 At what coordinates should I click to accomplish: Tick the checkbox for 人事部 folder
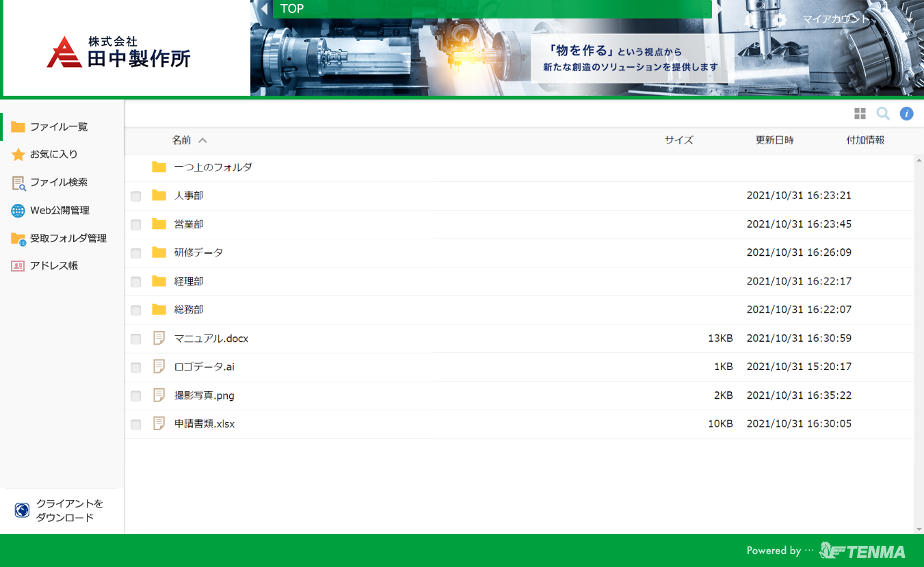pyautogui.click(x=136, y=196)
